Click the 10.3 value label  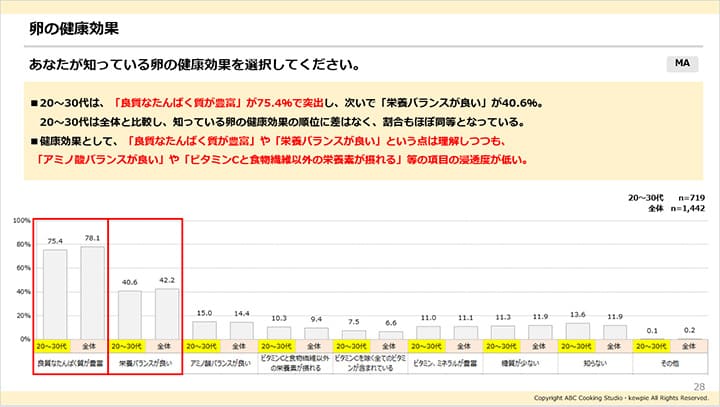pyautogui.click(x=279, y=318)
